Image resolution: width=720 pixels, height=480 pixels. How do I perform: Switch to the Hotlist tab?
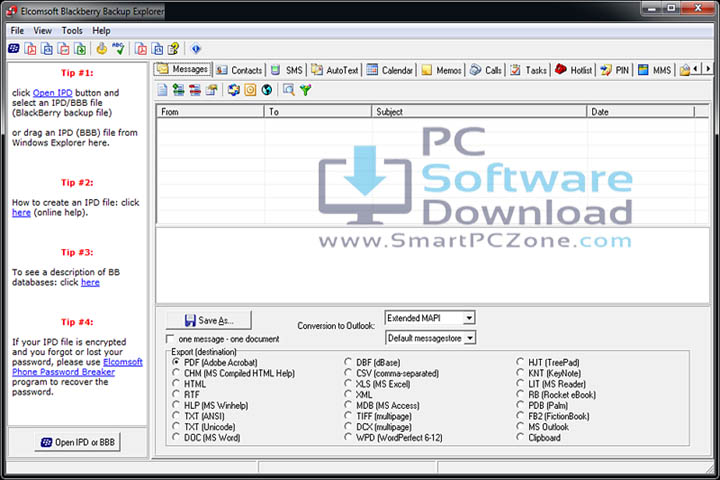pyautogui.click(x=574, y=70)
